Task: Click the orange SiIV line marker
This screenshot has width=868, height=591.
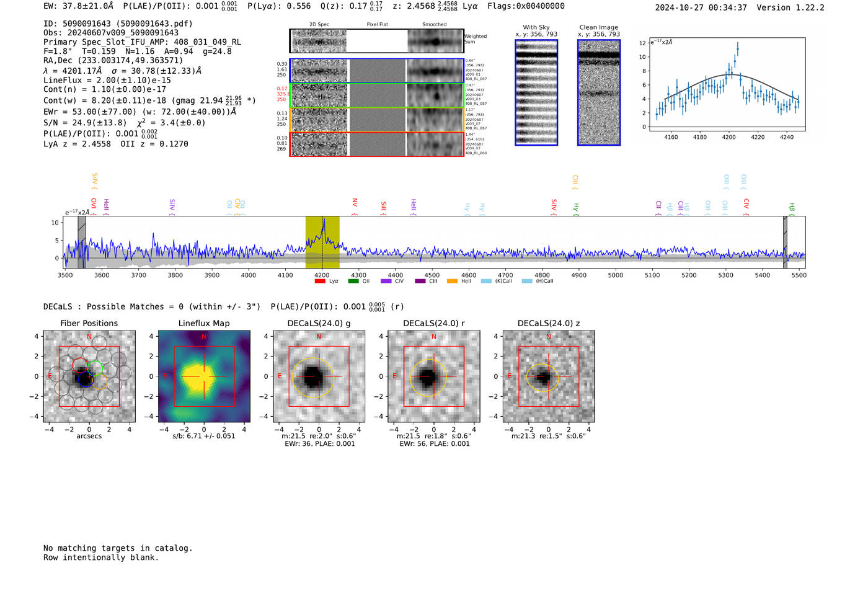Action: [x=95, y=181]
